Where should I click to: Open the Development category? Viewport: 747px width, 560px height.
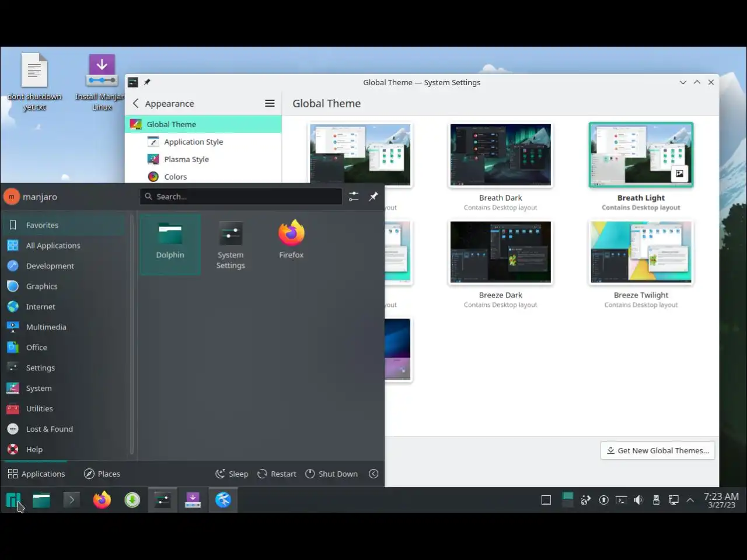click(x=64, y=266)
